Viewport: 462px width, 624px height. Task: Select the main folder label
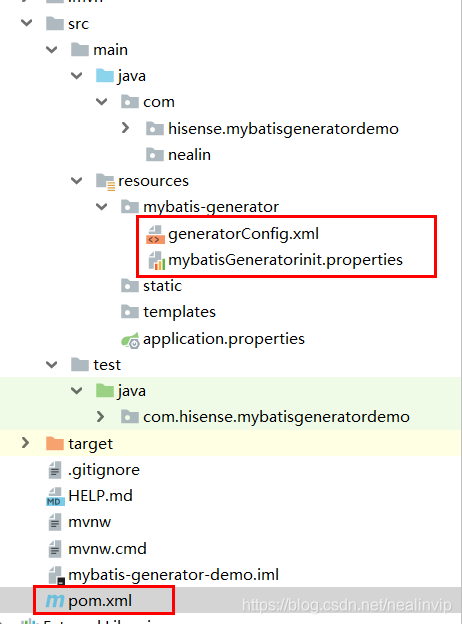(x=110, y=50)
